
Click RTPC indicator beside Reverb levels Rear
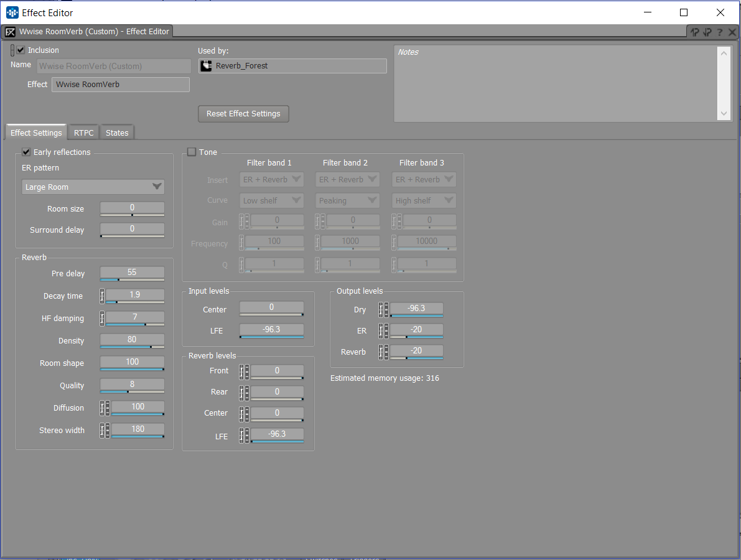point(241,393)
